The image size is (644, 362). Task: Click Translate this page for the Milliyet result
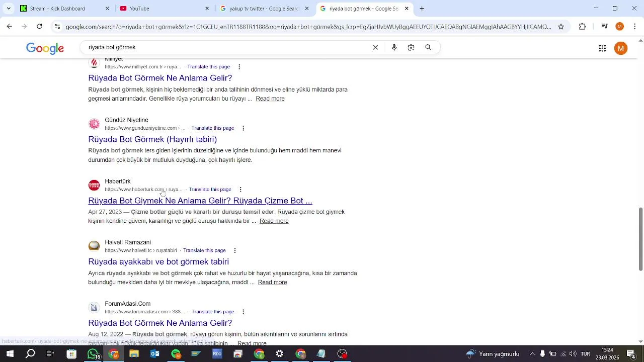coord(209,67)
